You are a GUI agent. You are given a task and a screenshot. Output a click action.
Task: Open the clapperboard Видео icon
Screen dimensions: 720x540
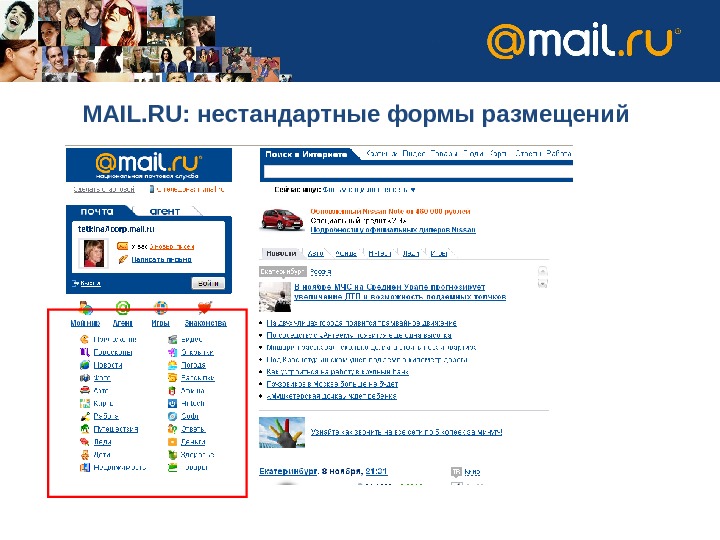tap(172, 339)
